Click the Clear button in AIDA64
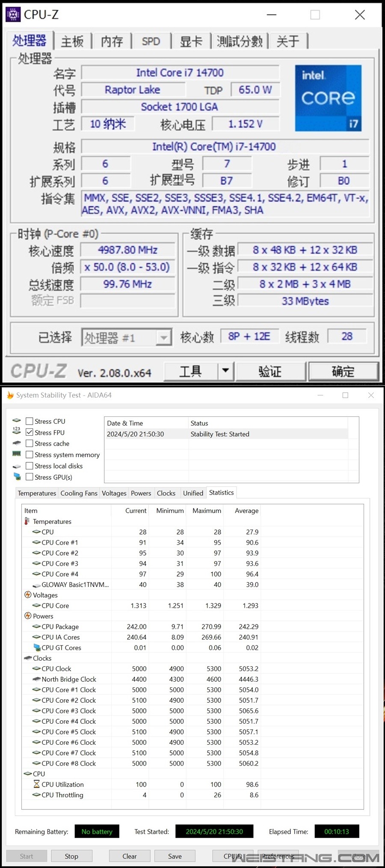Image resolution: width=385 pixels, height=868 pixels. 130,856
